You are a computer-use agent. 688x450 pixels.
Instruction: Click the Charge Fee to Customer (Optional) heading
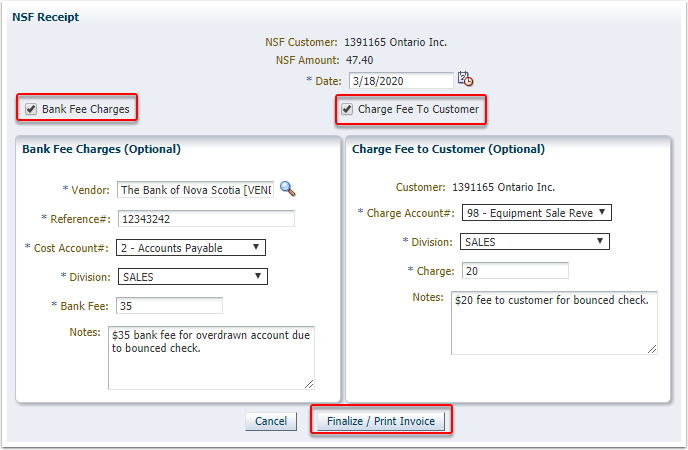click(448, 149)
